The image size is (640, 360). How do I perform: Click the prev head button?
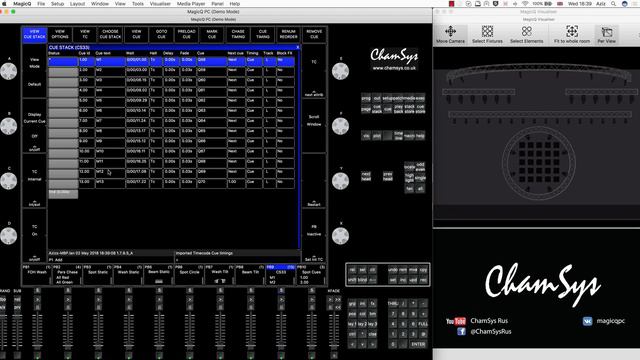click(388, 176)
